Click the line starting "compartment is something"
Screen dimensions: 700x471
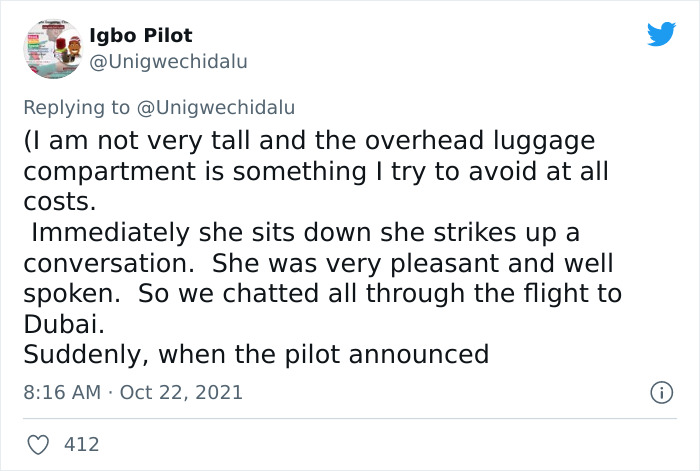[x=315, y=170]
